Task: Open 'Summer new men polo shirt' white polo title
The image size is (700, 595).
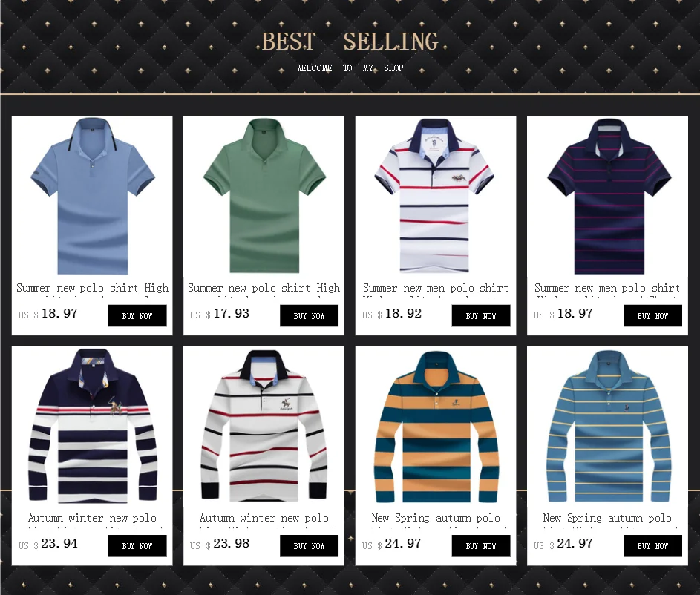Action: [x=436, y=289]
